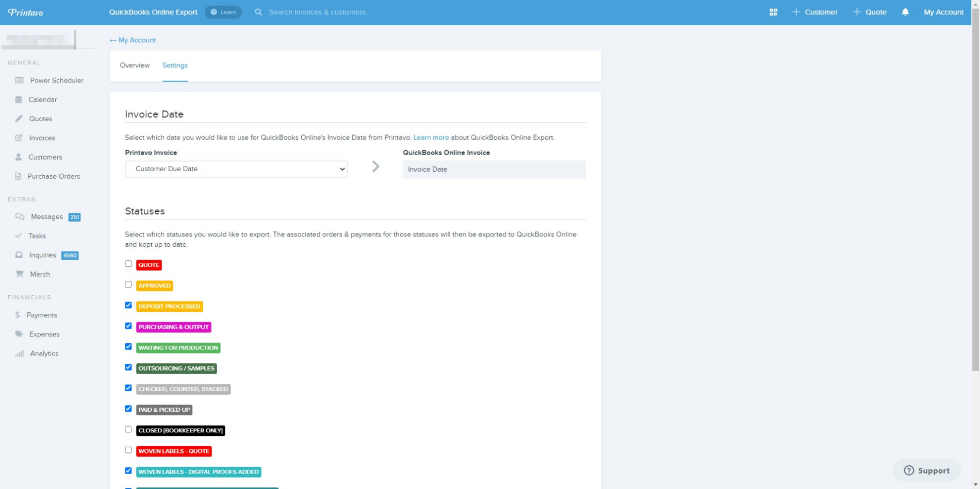Screen dimensions: 980x489
Task: Click the plus icon next to Quote
Action: tap(856, 12)
